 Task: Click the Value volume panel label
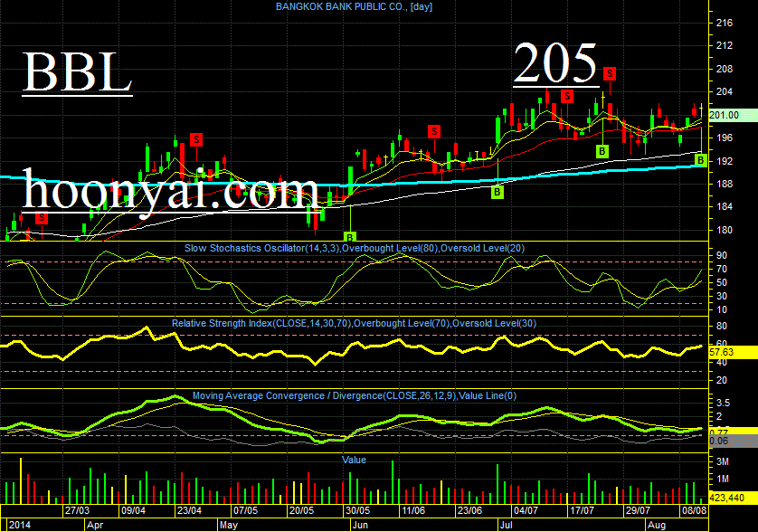tap(354, 460)
